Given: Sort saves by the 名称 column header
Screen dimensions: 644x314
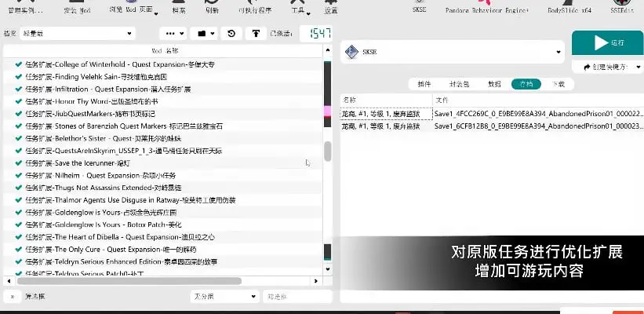Looking at the screenshot, I should (x=386, y=100).
